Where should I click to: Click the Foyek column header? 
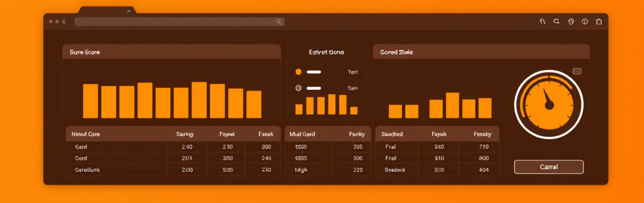click(x=439, y=134)
